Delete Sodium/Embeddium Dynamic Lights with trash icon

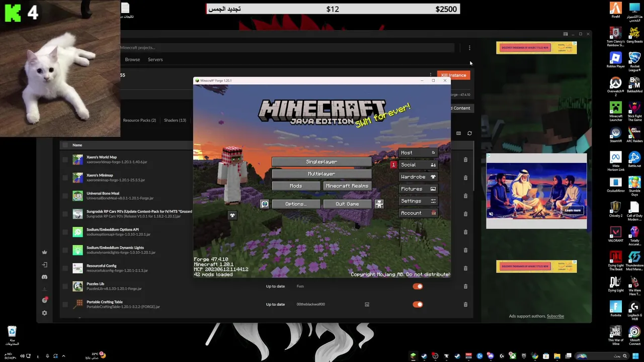pyautogui.click(x=465, y=250)
